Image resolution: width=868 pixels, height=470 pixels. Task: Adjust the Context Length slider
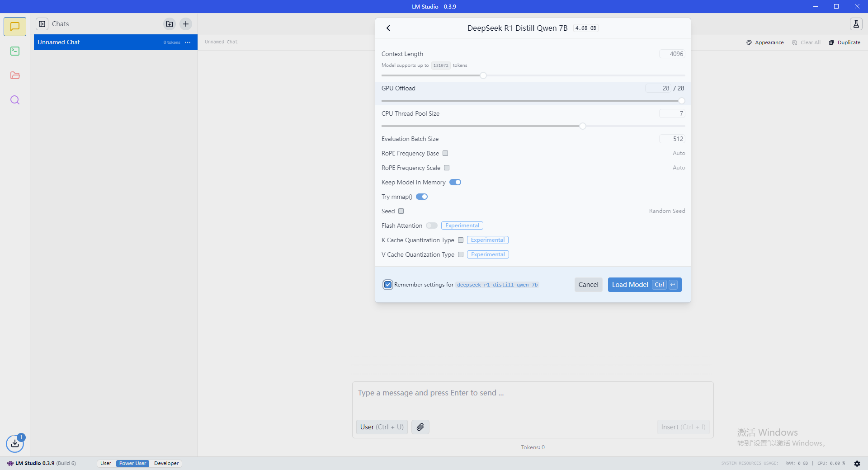pos(483,75)
